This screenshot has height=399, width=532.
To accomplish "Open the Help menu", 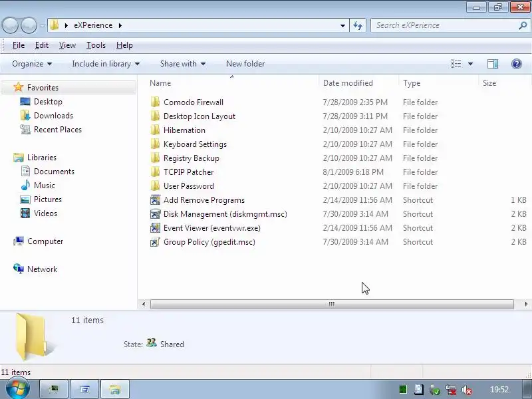I will pyautogui.click(x=124, y=45).
